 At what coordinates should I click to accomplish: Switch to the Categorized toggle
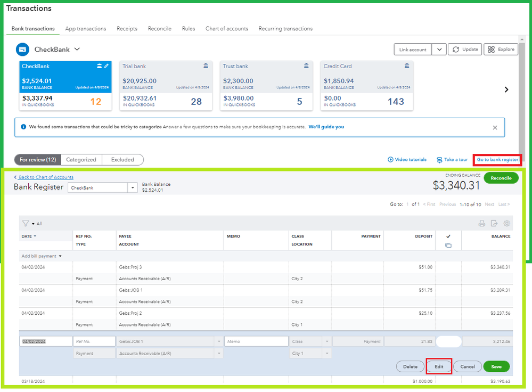point(81,160)
